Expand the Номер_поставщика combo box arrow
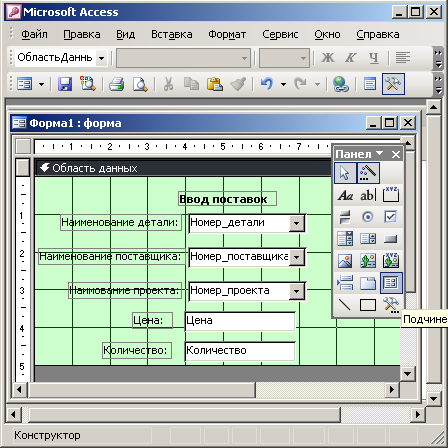The width and height of the screenshot is (448, 448). (x=297, y=257)
